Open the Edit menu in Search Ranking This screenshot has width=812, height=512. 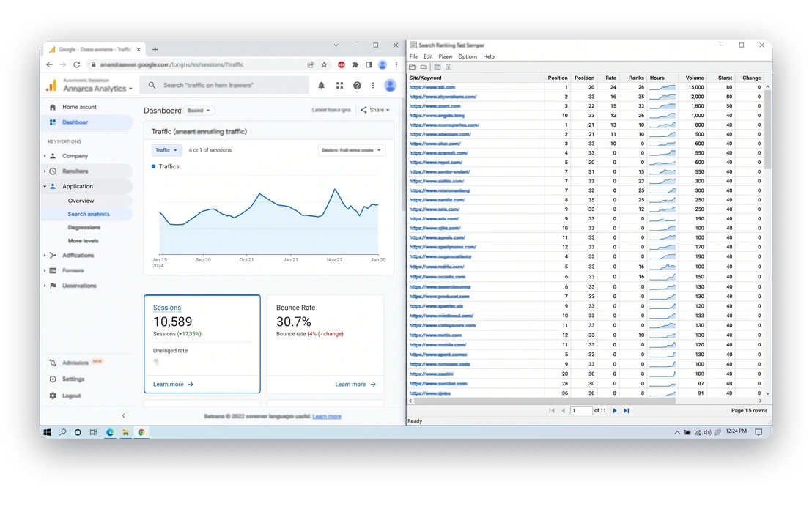(428, 56)
